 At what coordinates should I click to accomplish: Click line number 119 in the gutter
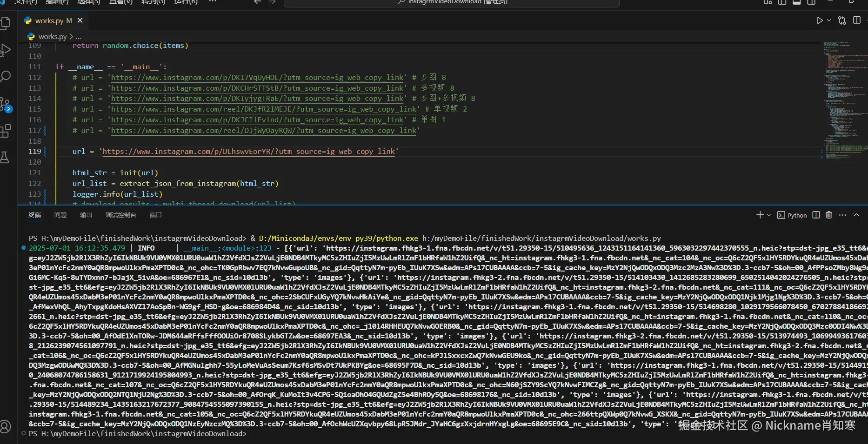pyautogui.click(x=35, y=152)
